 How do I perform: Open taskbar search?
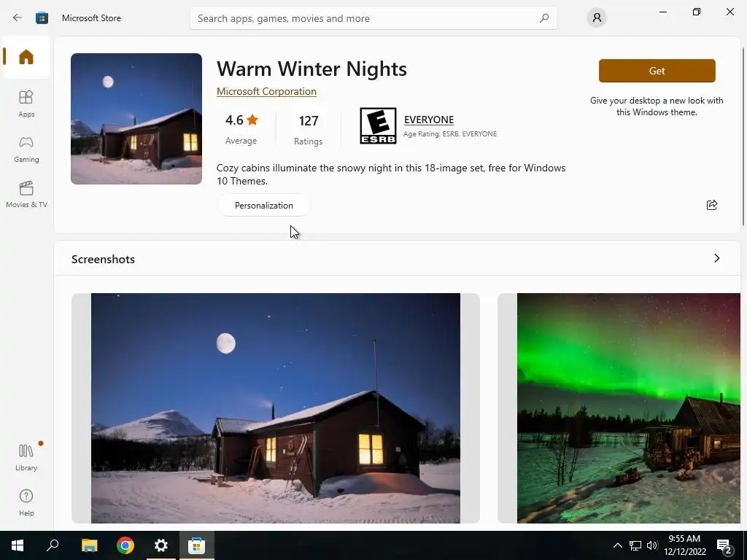point(53,545)
